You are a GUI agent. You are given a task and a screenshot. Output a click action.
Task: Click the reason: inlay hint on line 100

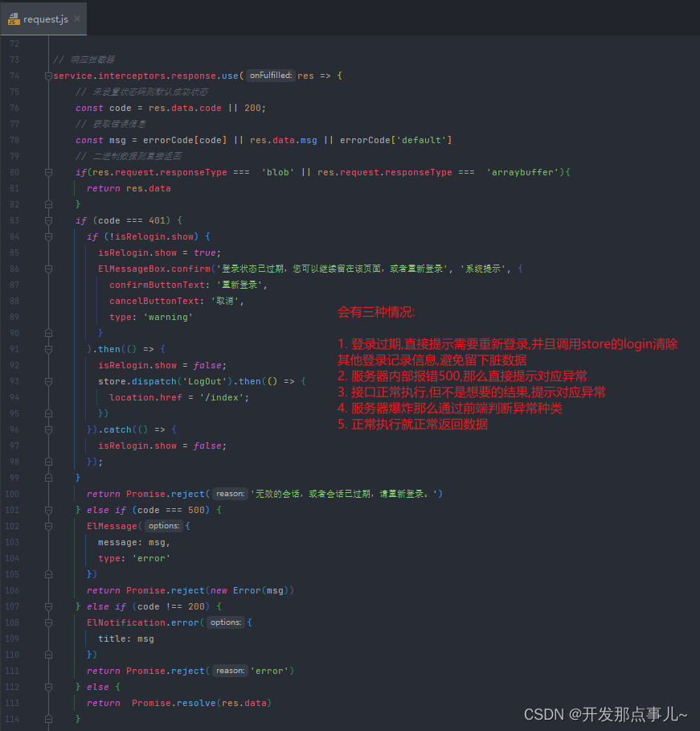230,494
